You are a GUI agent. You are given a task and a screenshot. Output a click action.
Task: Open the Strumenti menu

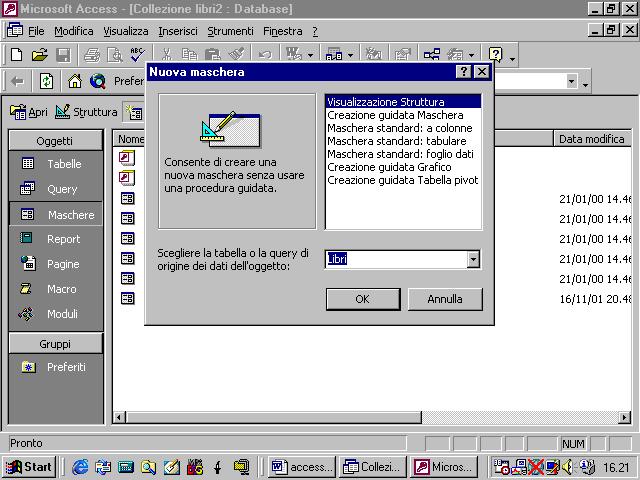click(230, 31)
